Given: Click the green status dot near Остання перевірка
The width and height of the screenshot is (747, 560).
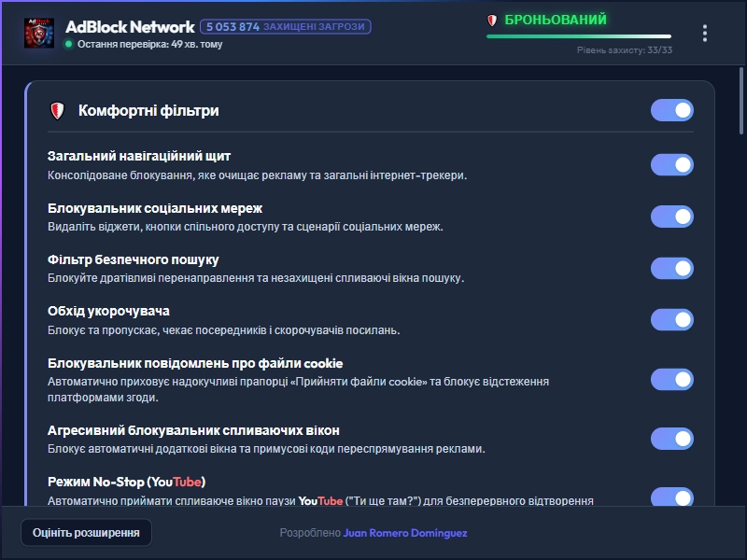Looking at the screenshot, I should (68, 44).
